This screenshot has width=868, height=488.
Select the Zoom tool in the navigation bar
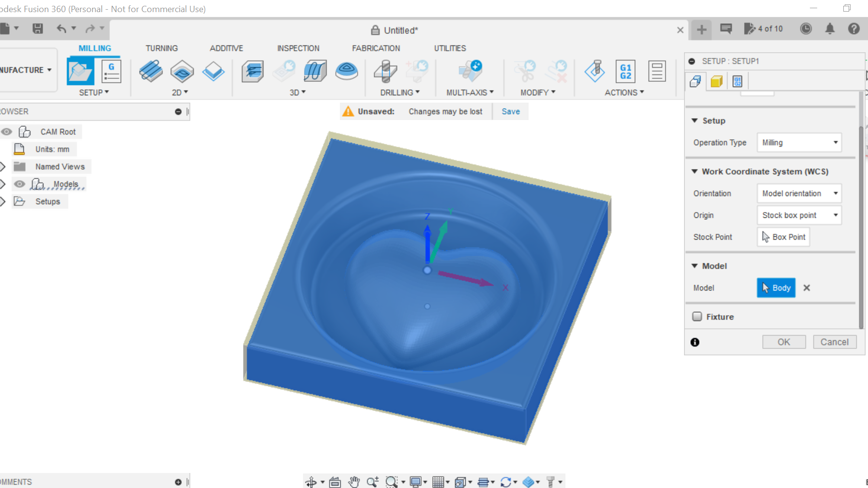coord(373,481)
